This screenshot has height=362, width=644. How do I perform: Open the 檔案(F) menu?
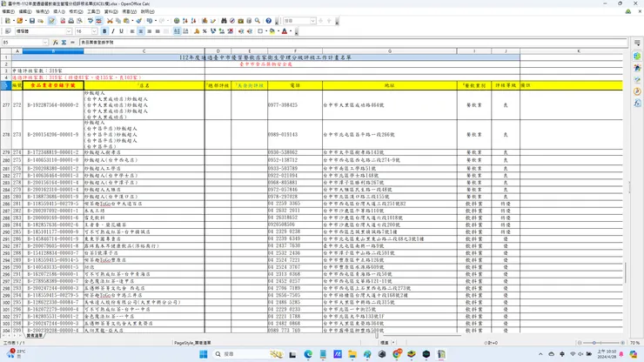coord(8,11)
